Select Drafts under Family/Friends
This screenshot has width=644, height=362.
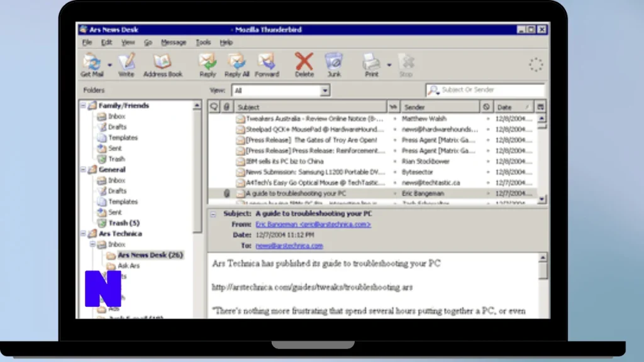click(117, 127)
